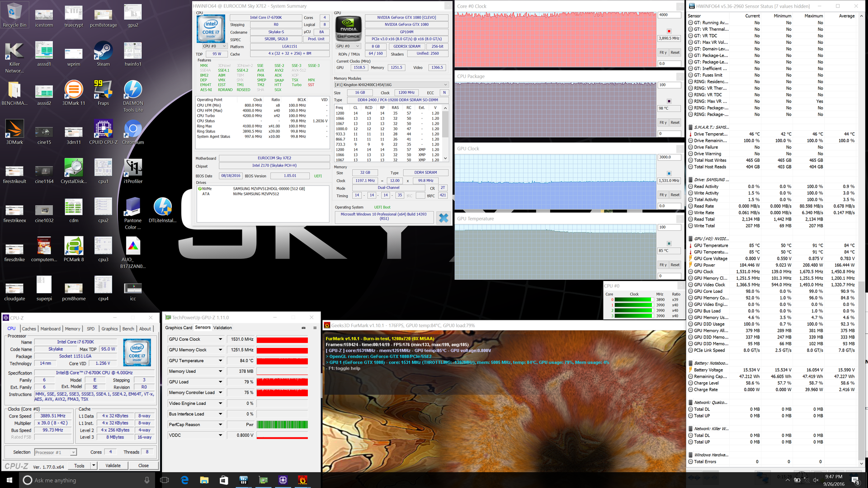Click the blue X icon in System Summary
The image size is (868, 488).
coord(443,218)
